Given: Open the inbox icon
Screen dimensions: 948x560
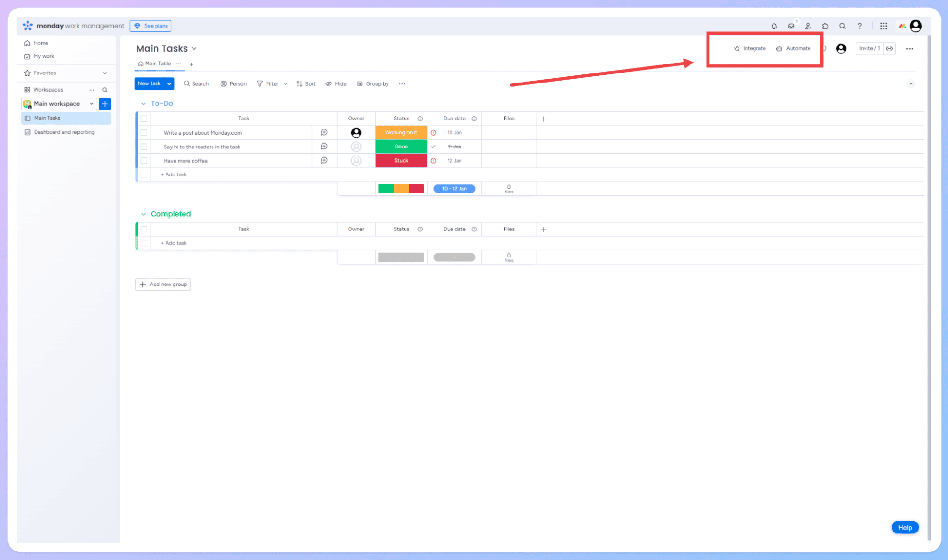Looking at the screenshot, I should [791, 26].
